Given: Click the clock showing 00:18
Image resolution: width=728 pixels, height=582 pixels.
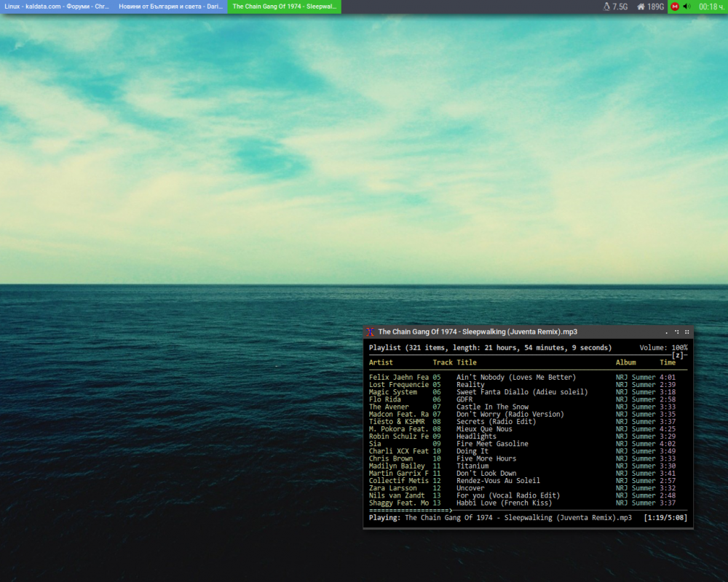Looking at the screenshot, I should coord(711,7).
